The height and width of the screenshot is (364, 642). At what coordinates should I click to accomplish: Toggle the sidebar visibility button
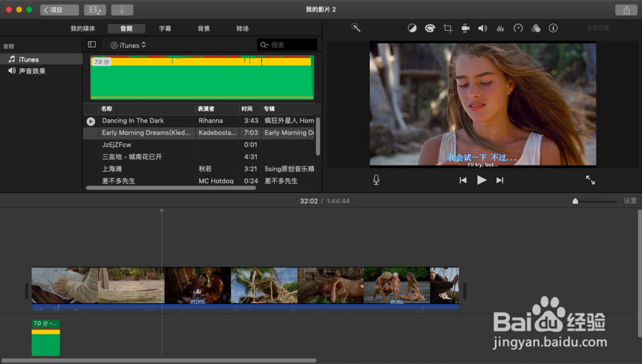click(92, 44)
